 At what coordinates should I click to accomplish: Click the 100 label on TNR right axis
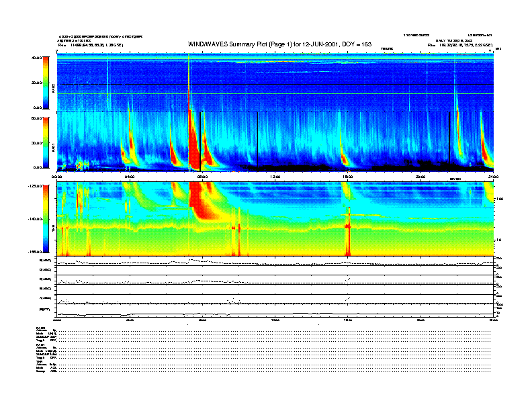(x=500, y=199)
